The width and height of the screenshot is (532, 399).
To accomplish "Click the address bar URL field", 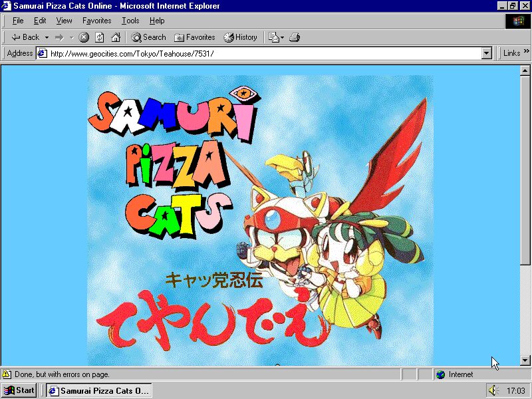I will 265,54.
